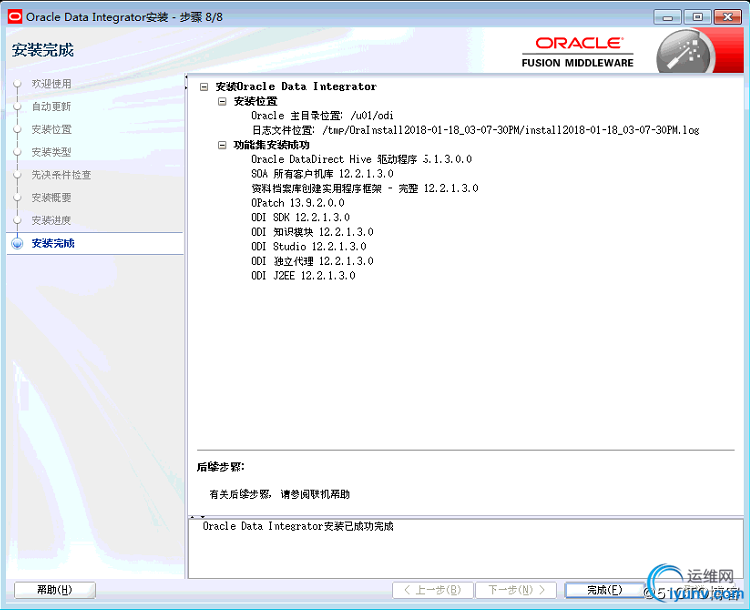Screen dimensions: 750x610
Task: Click the Oracle logo icon in title bar
Action: pos(15,17)
